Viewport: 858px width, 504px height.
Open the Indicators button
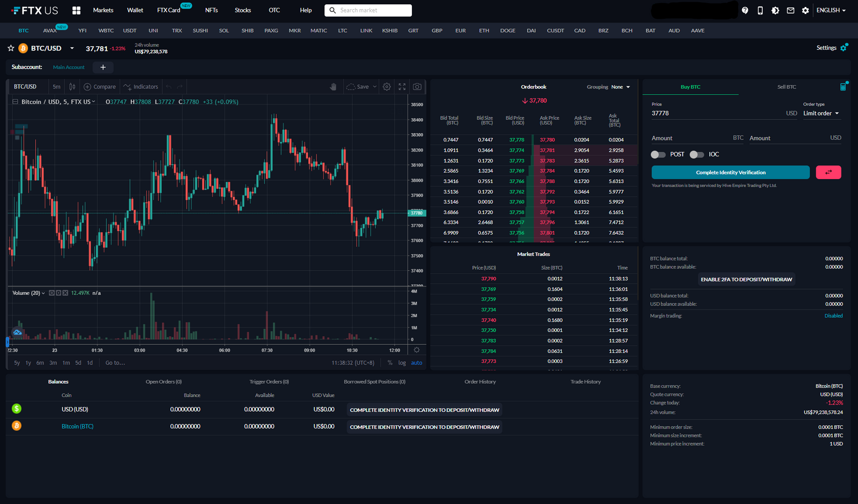(140, 86)
